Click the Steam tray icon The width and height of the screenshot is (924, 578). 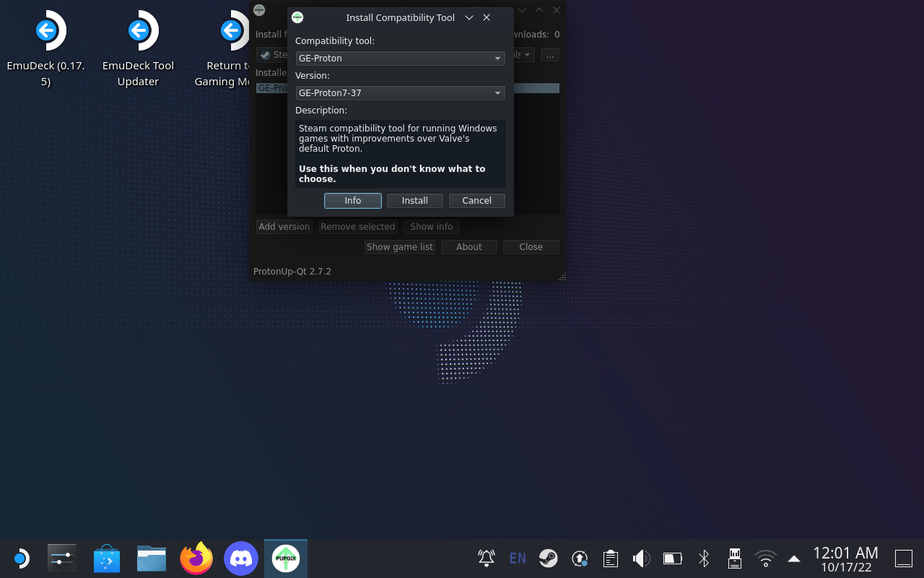pyautogui.click(x=548, y=558)
